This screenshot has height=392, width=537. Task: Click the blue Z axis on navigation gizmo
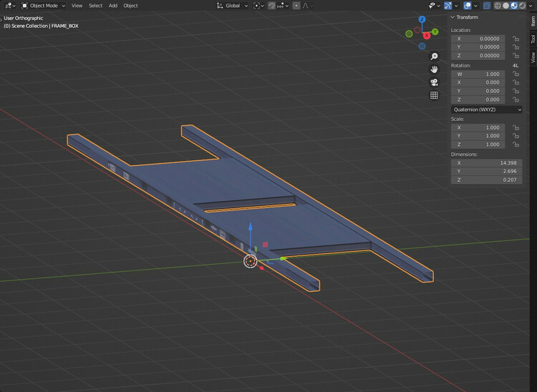[422, 19]
